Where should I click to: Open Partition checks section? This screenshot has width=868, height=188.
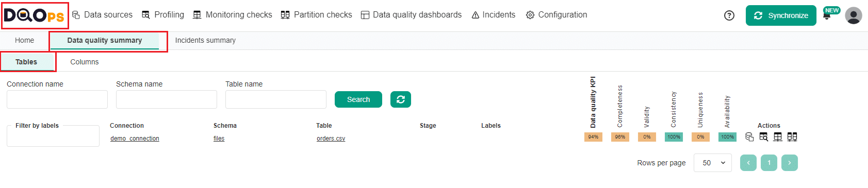(x=317, y=15)
